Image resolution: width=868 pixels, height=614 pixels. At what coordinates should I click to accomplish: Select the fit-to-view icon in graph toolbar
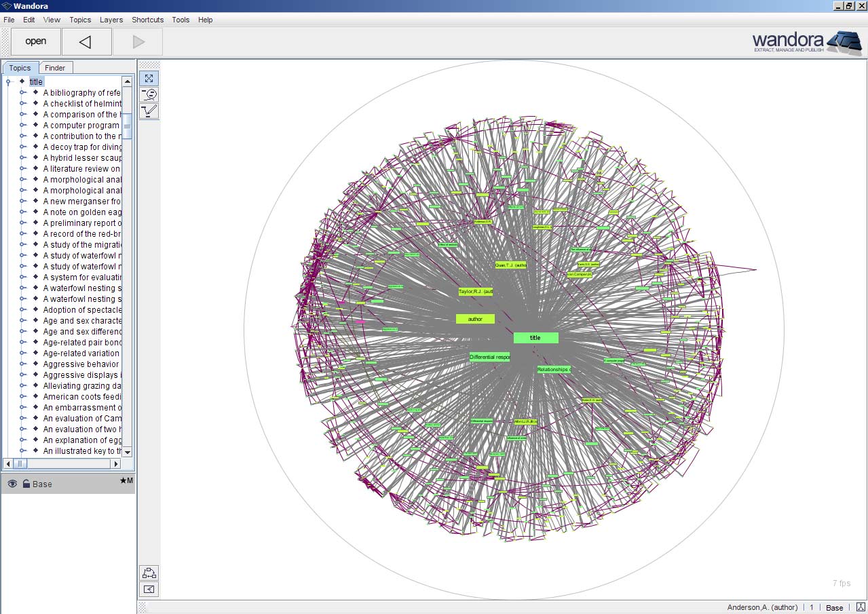148,78
